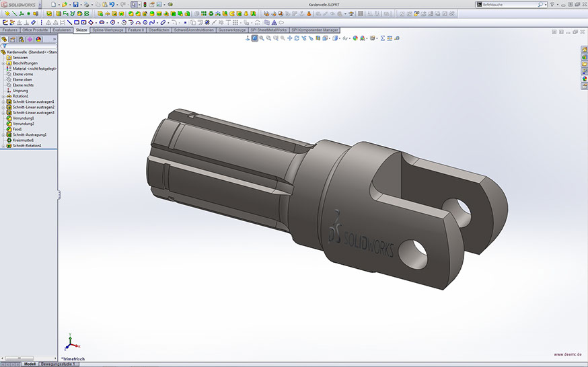Expand the Rotation1 feature node
The image size is (588, 367).
coord(3,96)
